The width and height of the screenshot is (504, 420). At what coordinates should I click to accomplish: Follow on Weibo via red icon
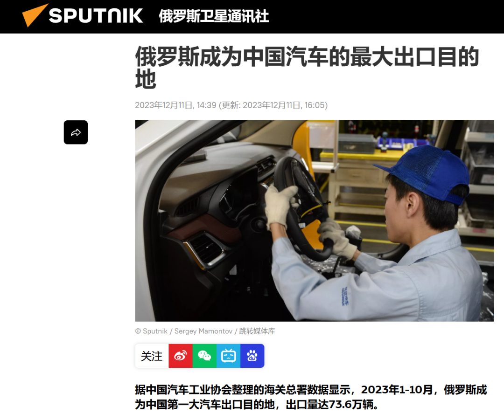(180, 356)
